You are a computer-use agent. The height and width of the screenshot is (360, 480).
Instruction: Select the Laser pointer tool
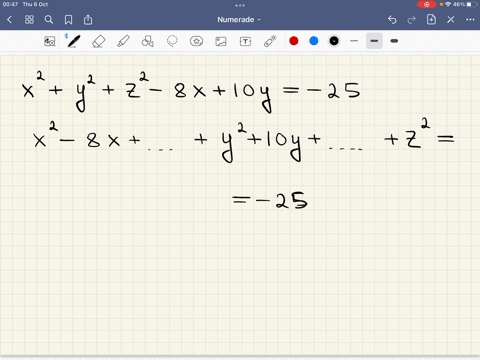coord(270,41)
